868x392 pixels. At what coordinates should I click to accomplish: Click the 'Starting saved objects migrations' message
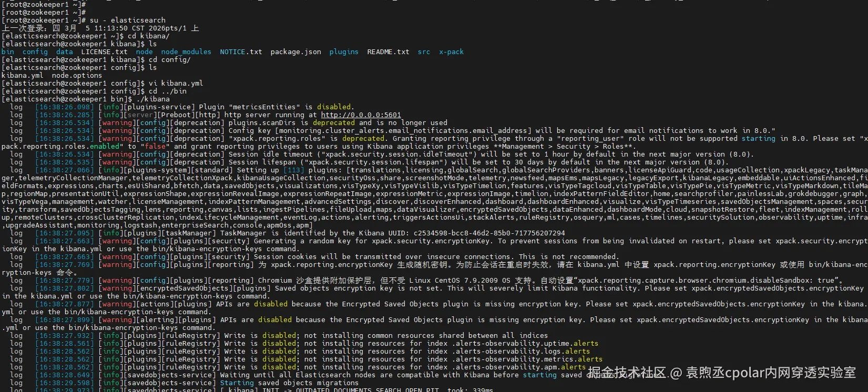tap(289, 383)
